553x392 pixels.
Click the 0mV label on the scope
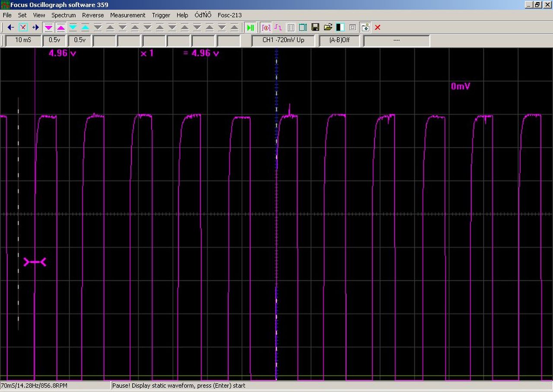coord(461,86)
